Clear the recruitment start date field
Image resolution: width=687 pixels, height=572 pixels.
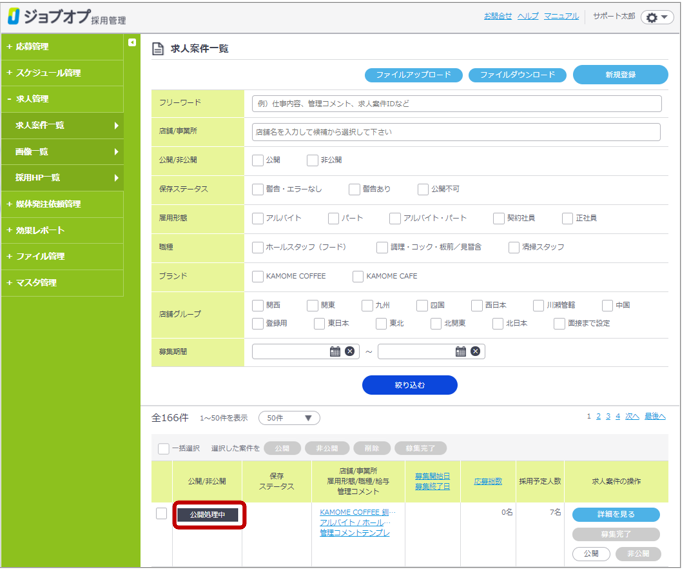pyautogui.click(x=350, y=351)
